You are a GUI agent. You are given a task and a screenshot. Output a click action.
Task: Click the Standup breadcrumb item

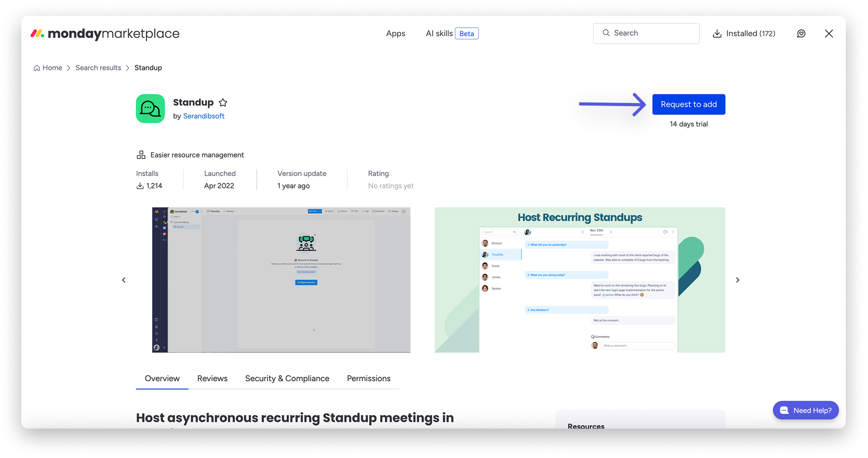[148, 68]
